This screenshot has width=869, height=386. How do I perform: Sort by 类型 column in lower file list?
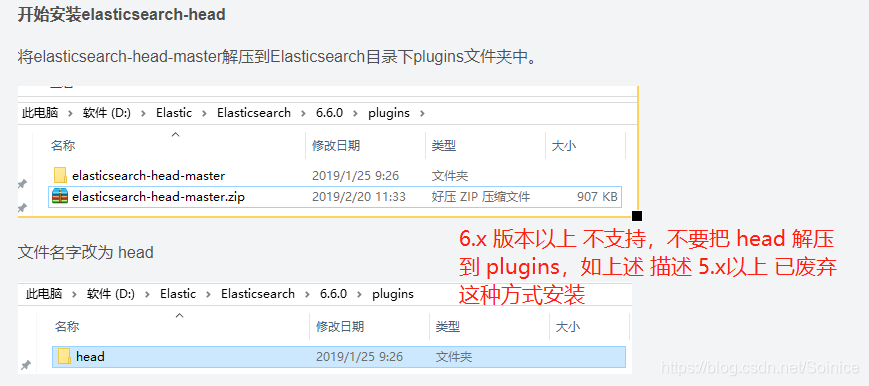(448, 327)
